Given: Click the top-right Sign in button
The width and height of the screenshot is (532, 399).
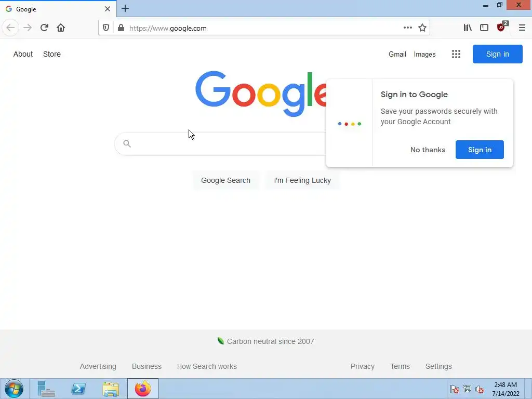Looking at the screenshot, I should [x=497, y=54].
